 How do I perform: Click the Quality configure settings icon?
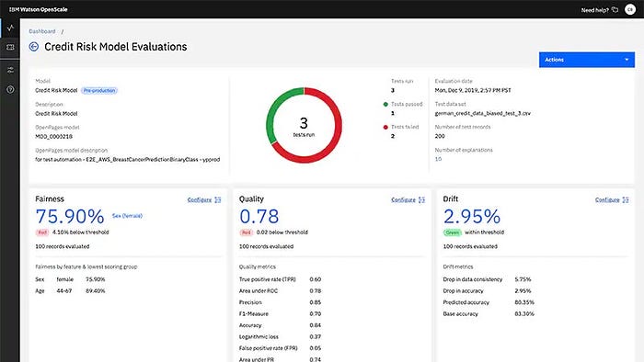[421, 200]
